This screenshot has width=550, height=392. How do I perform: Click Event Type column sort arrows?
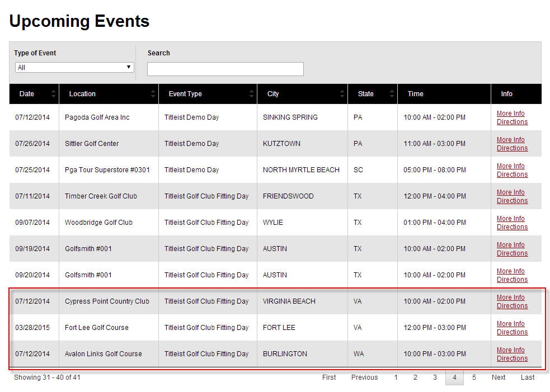(x=252, y=94)
